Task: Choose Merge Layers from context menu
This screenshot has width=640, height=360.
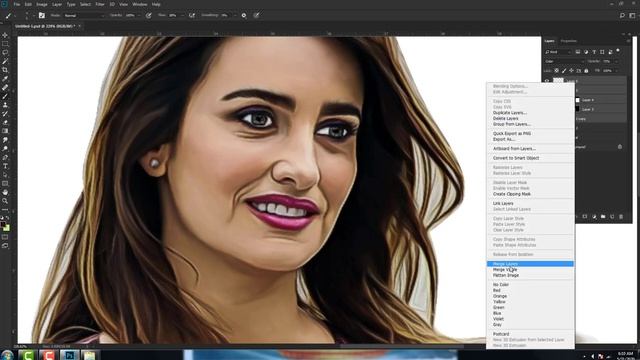Action: point(530,264)
